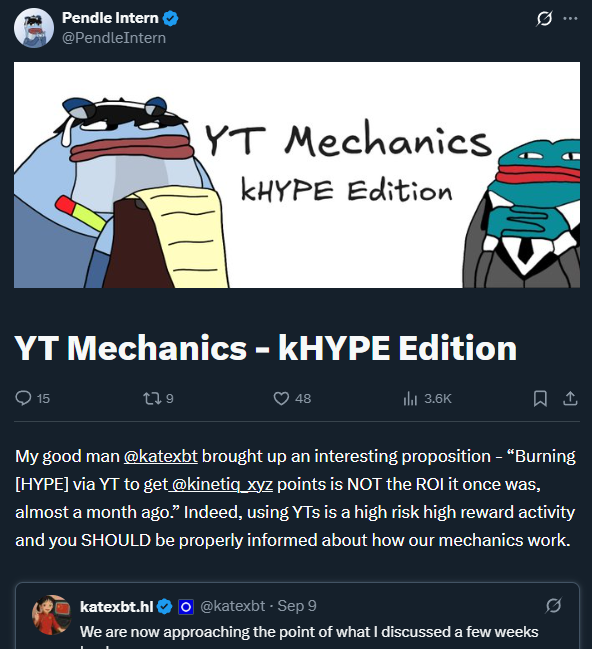
Task: Open the three-dot more options menu
Action: click(x=570, y=19)
